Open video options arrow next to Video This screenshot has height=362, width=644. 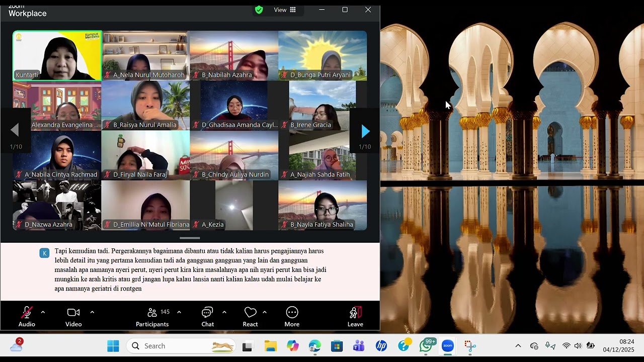coord(92,312)
